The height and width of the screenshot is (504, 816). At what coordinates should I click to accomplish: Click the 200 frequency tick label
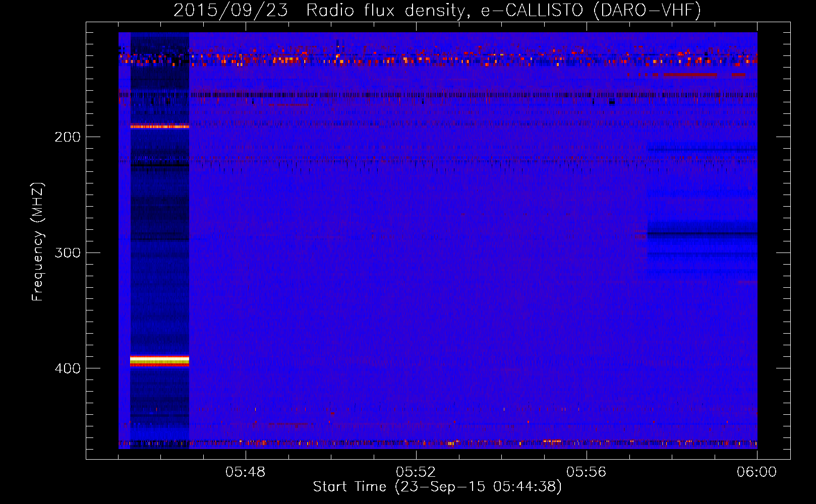[68, 137]
